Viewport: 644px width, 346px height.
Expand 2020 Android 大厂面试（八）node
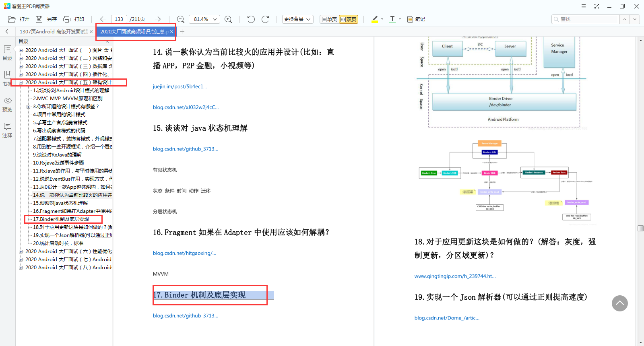point(21,268)
